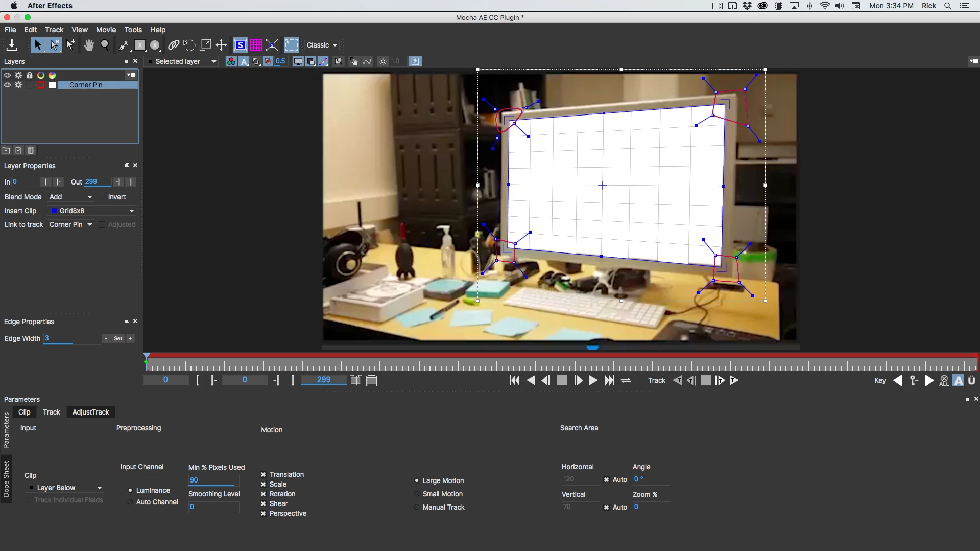This screenshot has height=551, width=980.
Task: Enable the Invert checkbox
Action: click(x=102, y=197)
